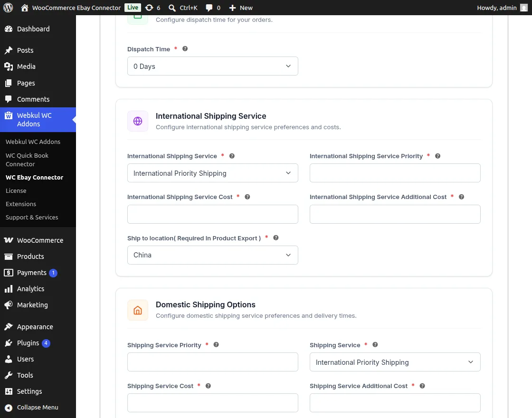Click the Marketing megaphone icon
The image size is (532, 418).
tap(9, 305)
